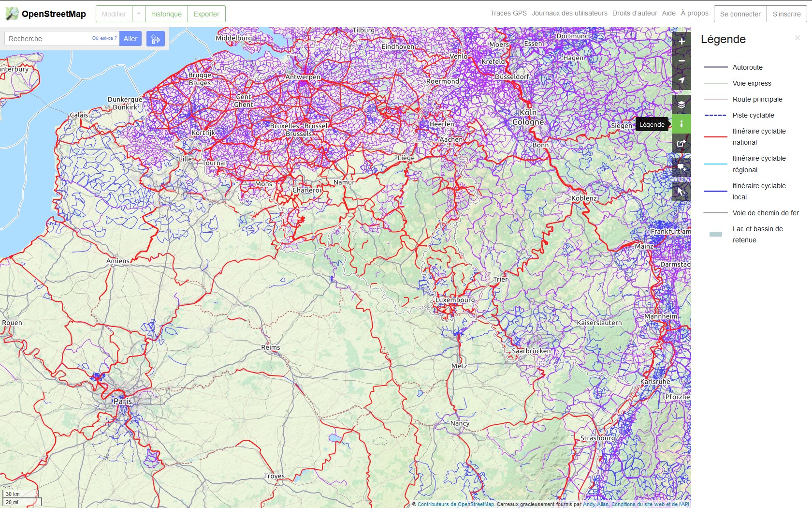
Task: Click the Aller search button
Action: [130, 39]
